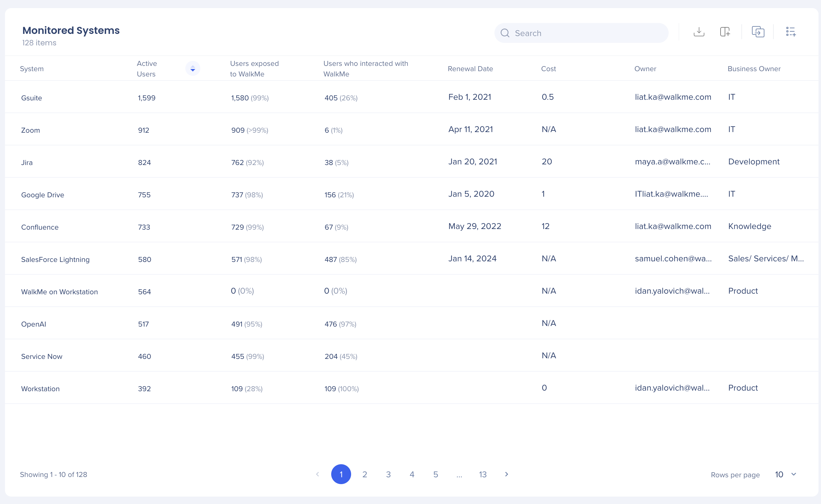This screenshot has height=504, width=821.
Task: Click the download export icon
Action: pyautogui.click(x=698, y=32)
